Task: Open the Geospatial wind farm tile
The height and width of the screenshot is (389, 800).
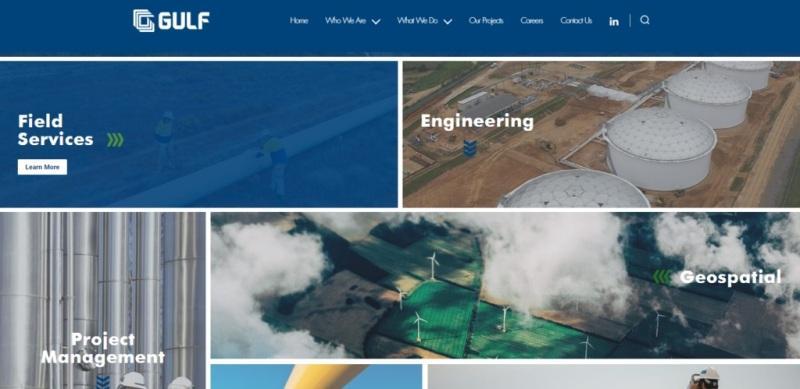Action: coord(505,285)
